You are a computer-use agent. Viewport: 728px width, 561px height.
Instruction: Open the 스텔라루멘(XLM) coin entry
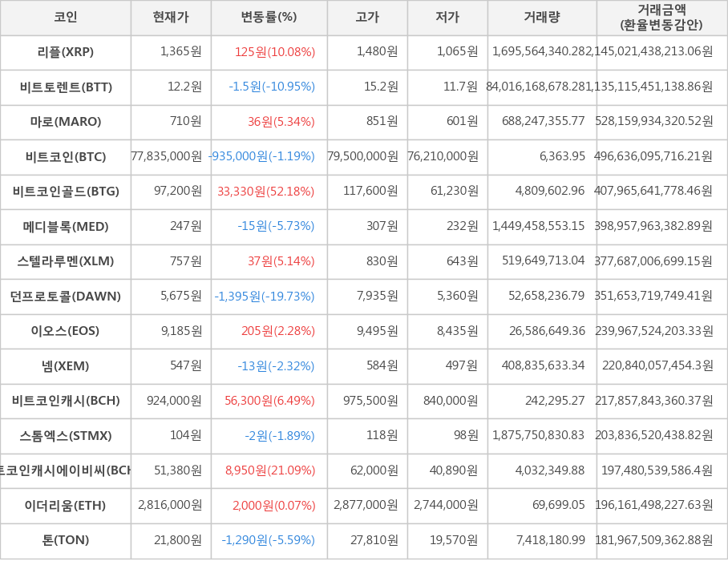[x=66, y=261]
